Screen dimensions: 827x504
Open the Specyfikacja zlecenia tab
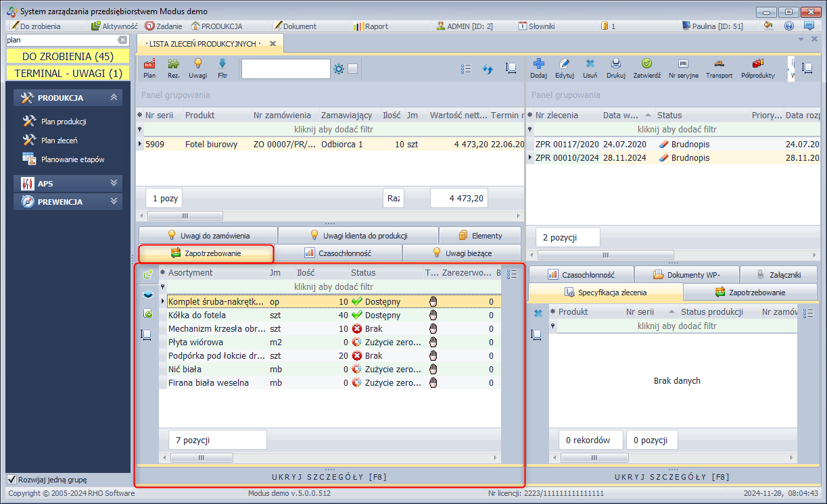tap(605, 293)
